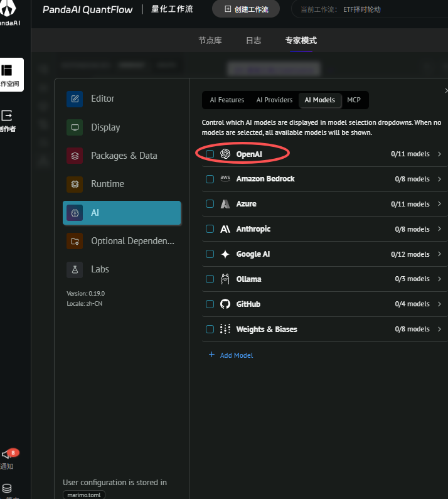Click the Locale: zh-CN text
Image resolution: width=448 pixels, height=499 pixels.
[84, 304]
